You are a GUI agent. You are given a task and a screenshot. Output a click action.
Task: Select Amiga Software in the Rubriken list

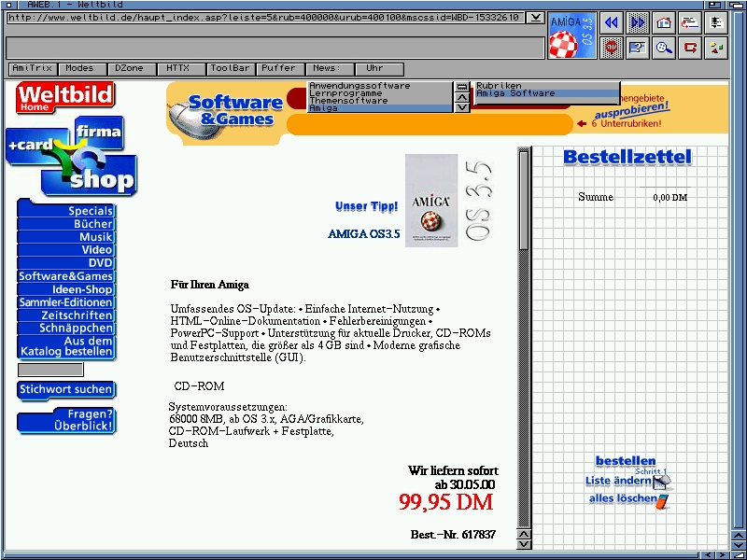coord(546,93)
